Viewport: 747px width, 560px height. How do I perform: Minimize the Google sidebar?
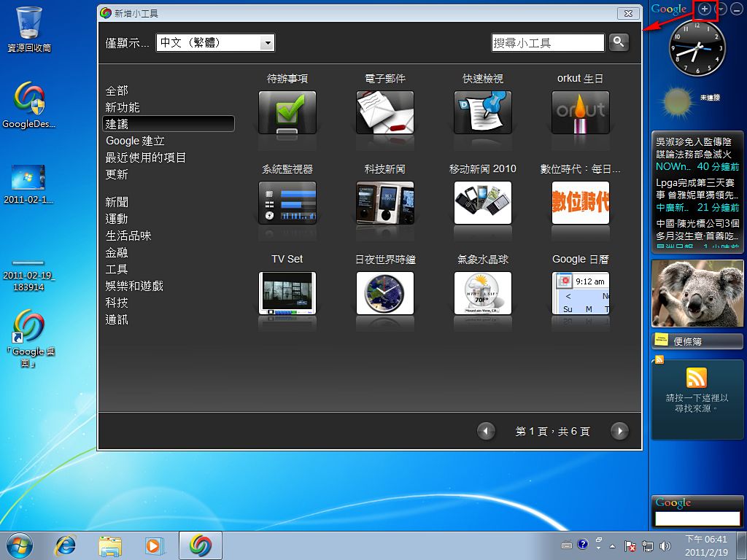click(x=737, y=9)
